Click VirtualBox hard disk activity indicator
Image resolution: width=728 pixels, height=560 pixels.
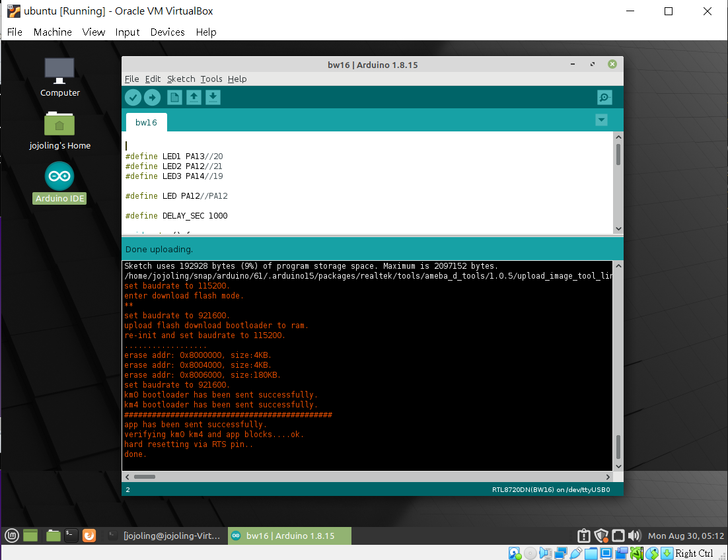tap(515, 553)
